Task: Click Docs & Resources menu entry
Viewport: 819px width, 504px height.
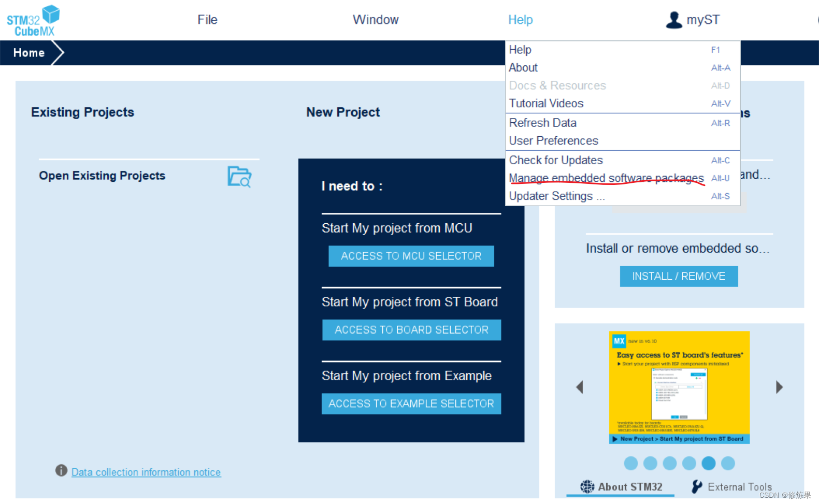Action: tap(623, 85)
